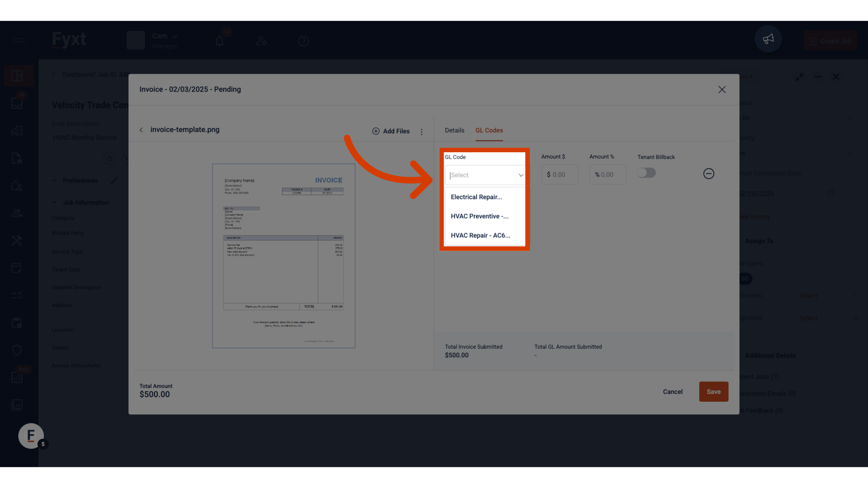Open the team members icon in header
Viewport: 868px width, 488px height.
[261, 41]
